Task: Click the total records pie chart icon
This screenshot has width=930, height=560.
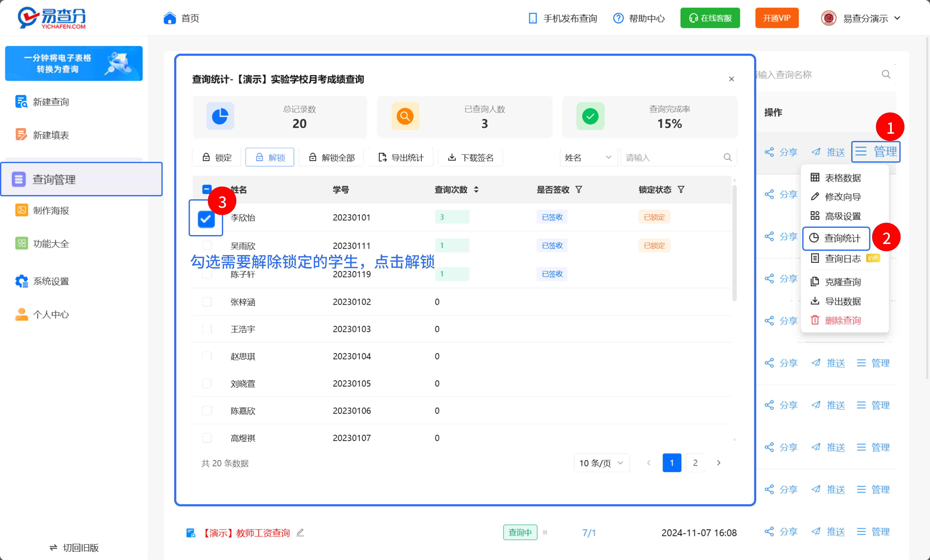Action: click(x=220, y=116)
